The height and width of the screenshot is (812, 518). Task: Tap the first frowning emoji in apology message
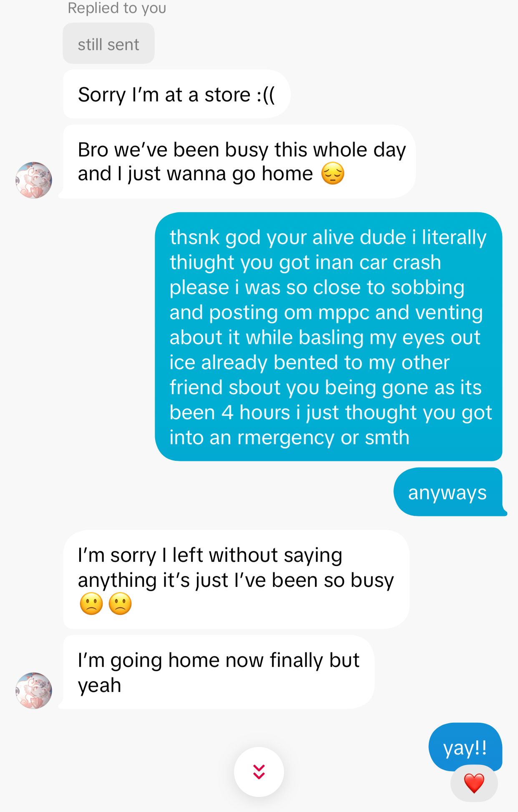pyautogui.click(x=91, y=603)
